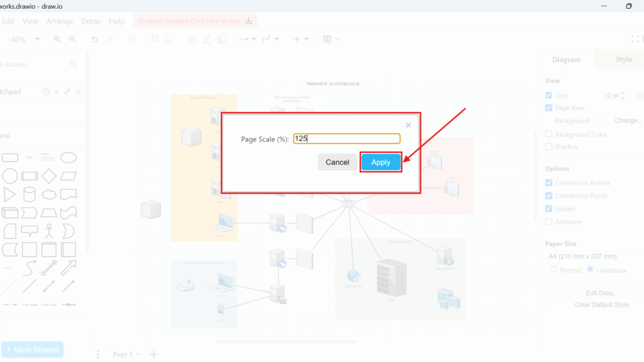Viewport: 644px width, 362px height.
Task: Click the Undo arrow icon
Action: pos(94,39)
